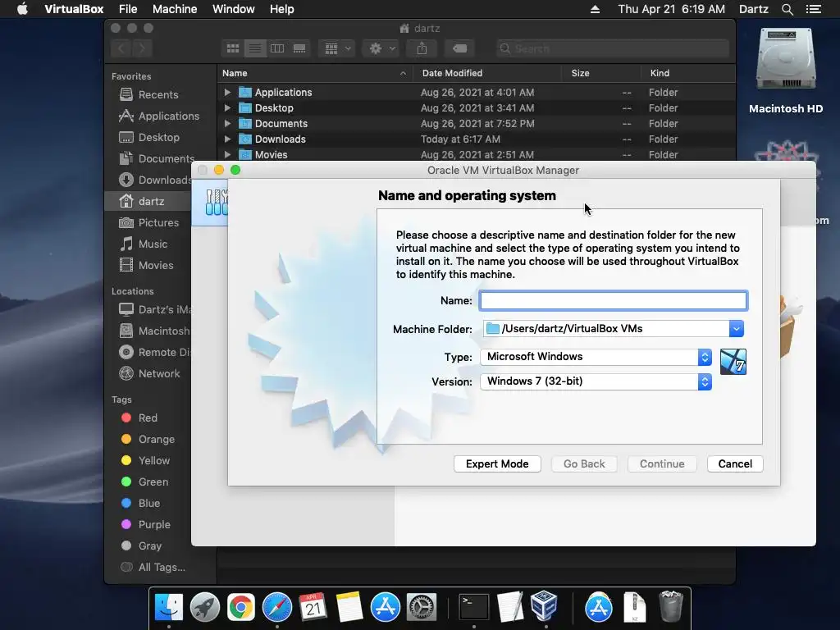Sort Finder list by Name column
840x630 pixels.
(314, 73)
